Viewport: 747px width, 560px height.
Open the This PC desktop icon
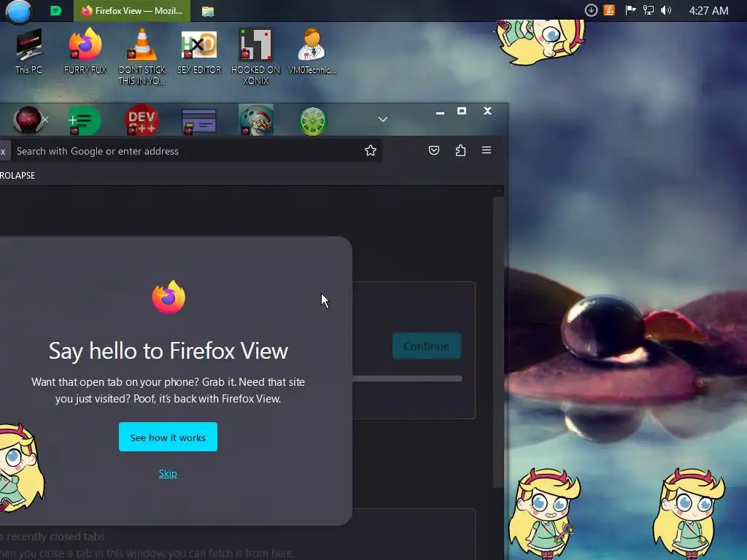28,51
